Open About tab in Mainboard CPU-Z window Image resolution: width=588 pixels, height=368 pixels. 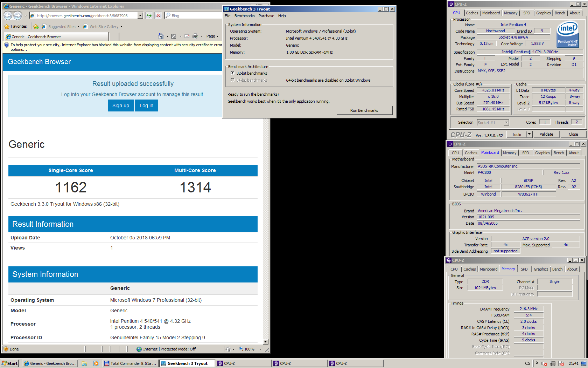pyautogui.click(x=573, y=153)
